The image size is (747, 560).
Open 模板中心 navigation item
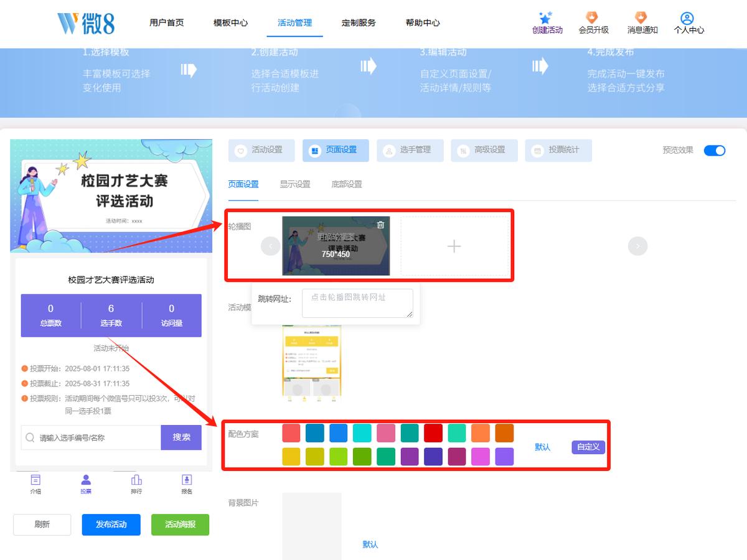[230, 22]
